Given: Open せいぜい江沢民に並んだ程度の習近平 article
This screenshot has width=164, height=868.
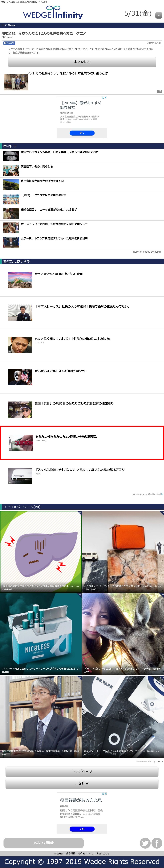Looking at the screenshot, I should 60,371.
